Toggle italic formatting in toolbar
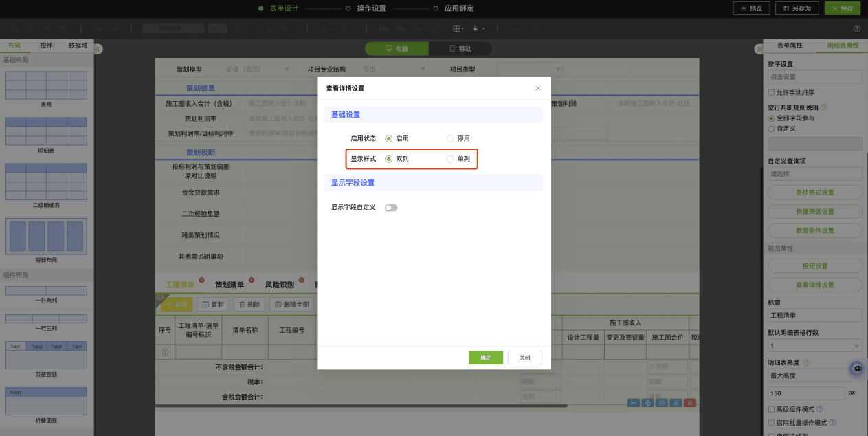Screen dimensions: 868x436 pos(252,28)
